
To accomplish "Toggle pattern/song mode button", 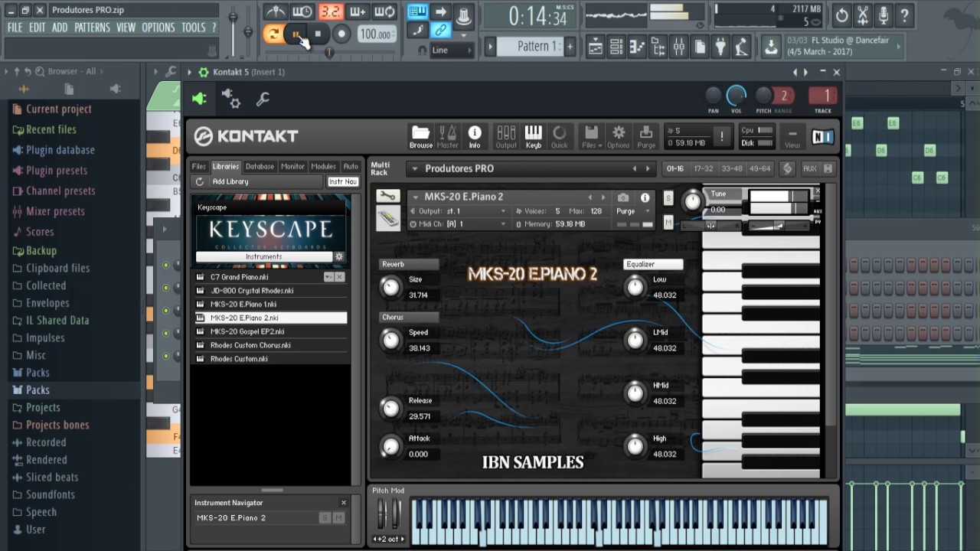I will 272,34.
